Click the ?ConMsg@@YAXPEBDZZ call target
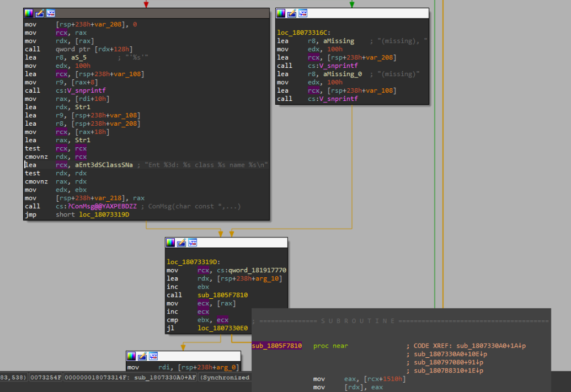571x392 pixels. 102,206
